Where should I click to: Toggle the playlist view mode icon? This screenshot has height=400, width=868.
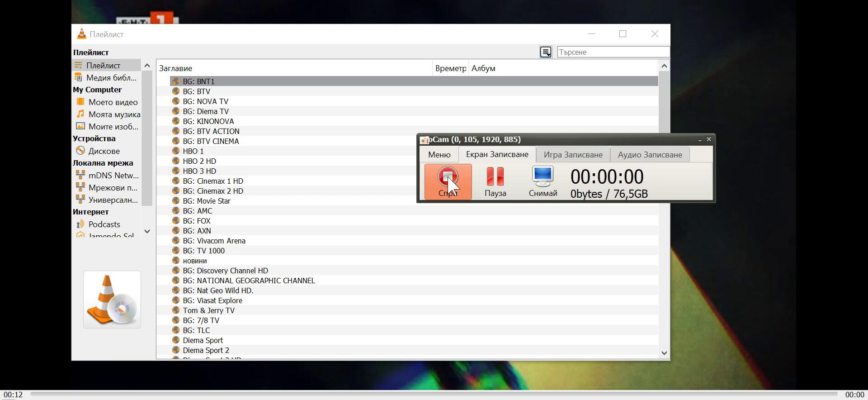click(546, 52)
